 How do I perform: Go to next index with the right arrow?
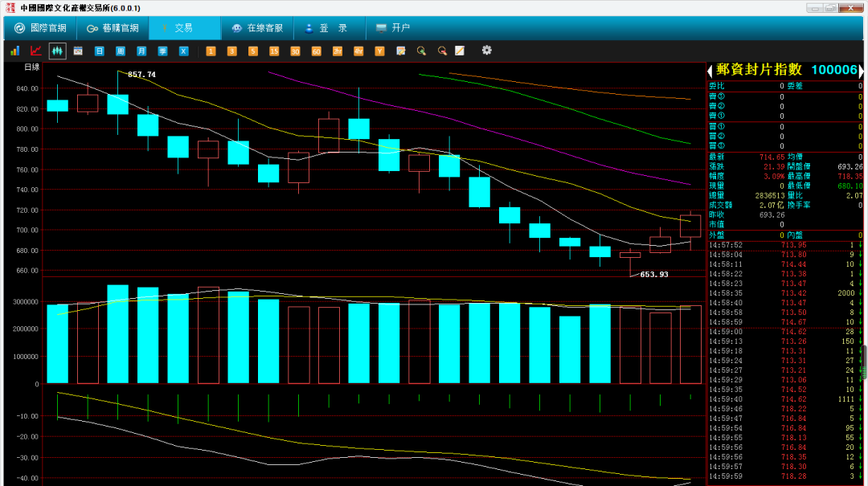pos(862,71)
